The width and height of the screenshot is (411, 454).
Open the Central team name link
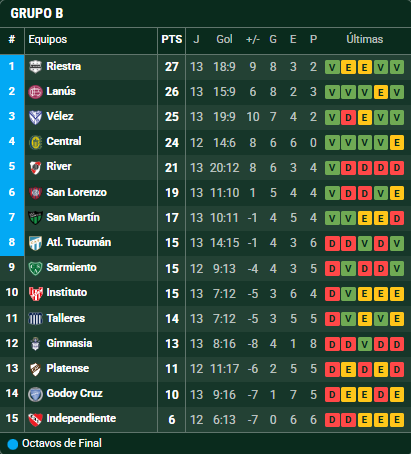click(x=64, y=141)
